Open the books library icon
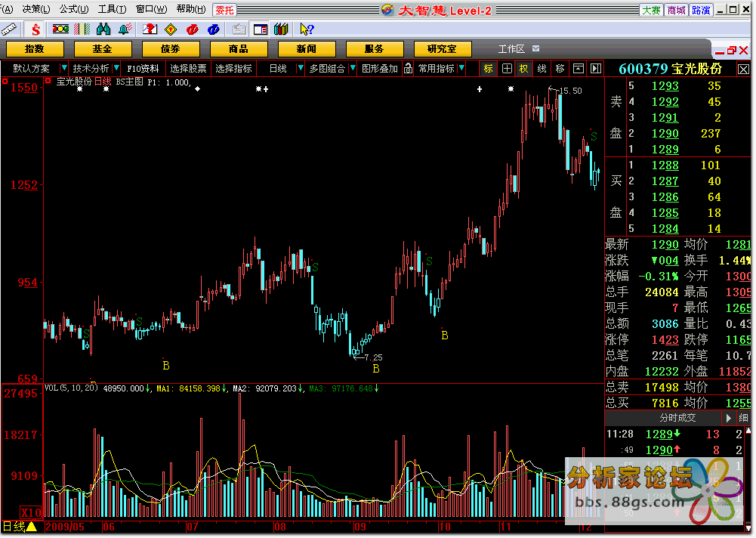Image resolution: width=756 pixels, height=538 pixels. pos(281,29)
